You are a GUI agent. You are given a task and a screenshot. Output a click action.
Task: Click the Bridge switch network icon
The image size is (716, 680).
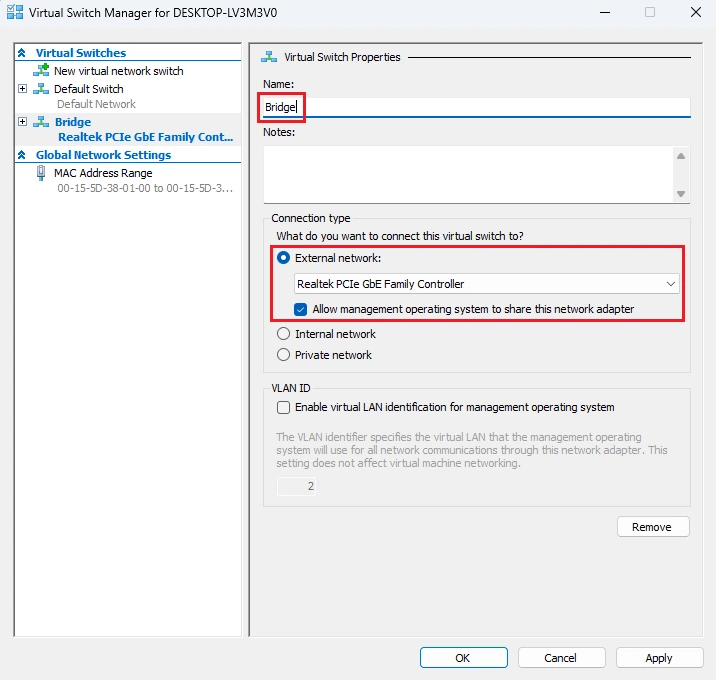(41, 122)
